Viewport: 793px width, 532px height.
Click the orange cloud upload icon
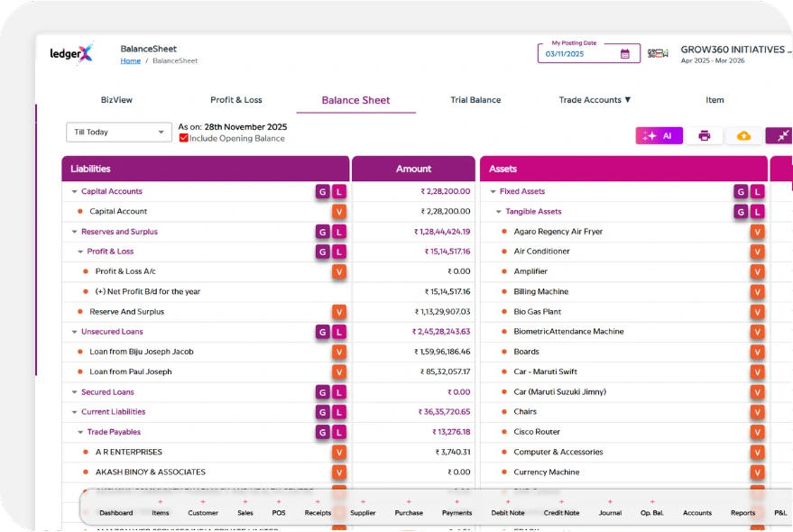click(742, 135)
